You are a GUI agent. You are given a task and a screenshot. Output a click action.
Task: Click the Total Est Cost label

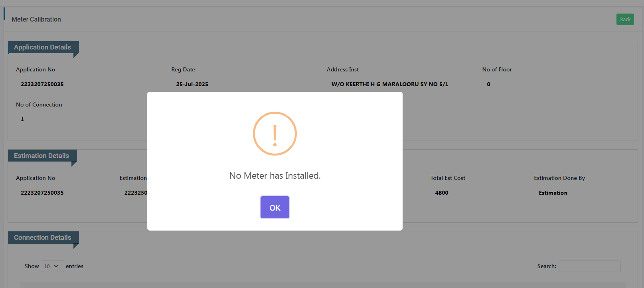tap(448, 178)
